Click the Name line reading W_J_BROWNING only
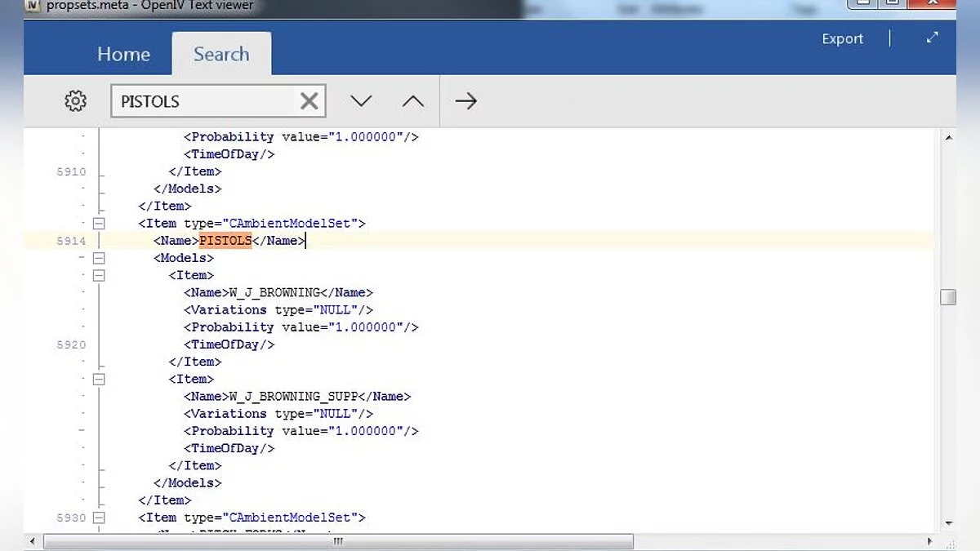This screenshot has width=980, height=551. click(x=278, y=292)
